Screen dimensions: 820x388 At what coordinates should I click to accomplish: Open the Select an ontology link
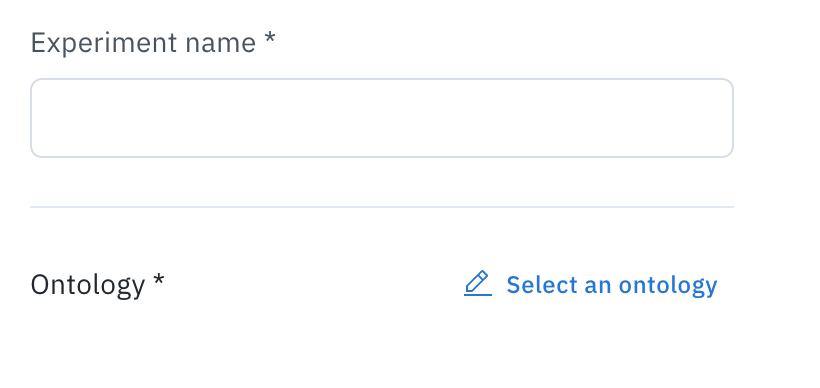(x=590, y=284)
